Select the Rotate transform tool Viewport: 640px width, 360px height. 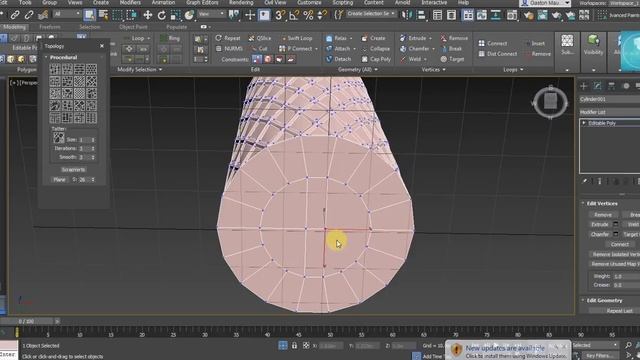pyautogui.click(x=162, y=16)
